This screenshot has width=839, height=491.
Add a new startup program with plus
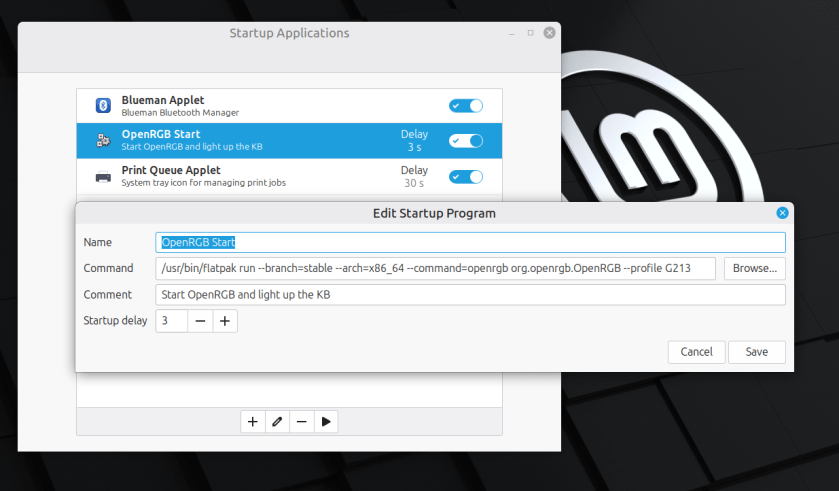253,422
